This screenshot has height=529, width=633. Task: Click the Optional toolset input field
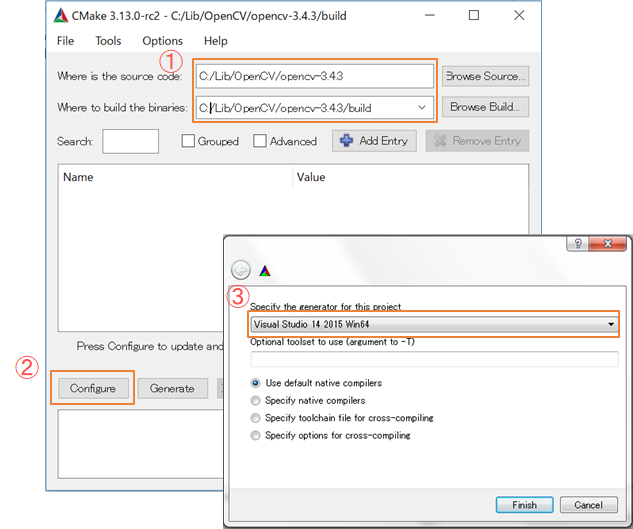point(434,359)
